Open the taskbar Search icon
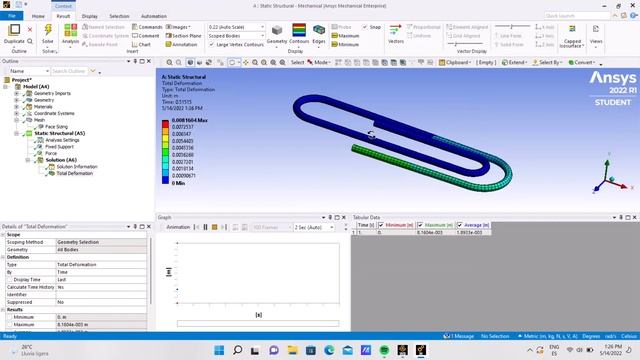The image size is (640, 360). (237, 350)
